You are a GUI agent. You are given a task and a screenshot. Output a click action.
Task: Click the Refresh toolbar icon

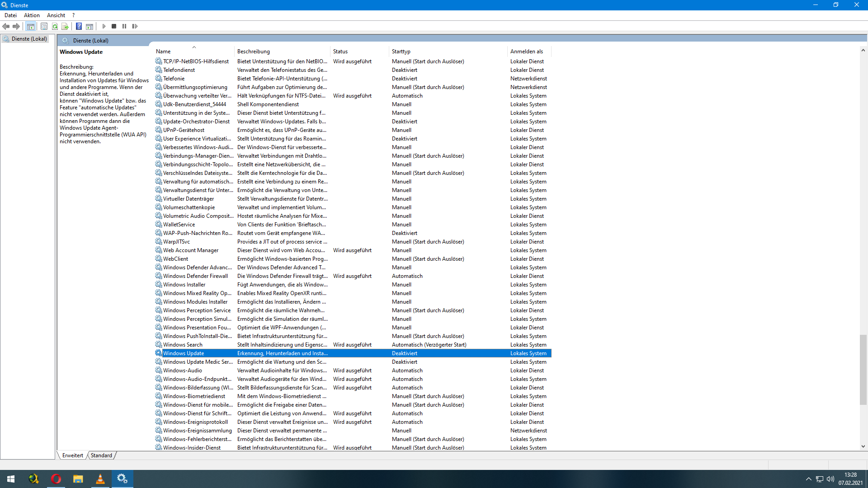(x=55, y=26)
